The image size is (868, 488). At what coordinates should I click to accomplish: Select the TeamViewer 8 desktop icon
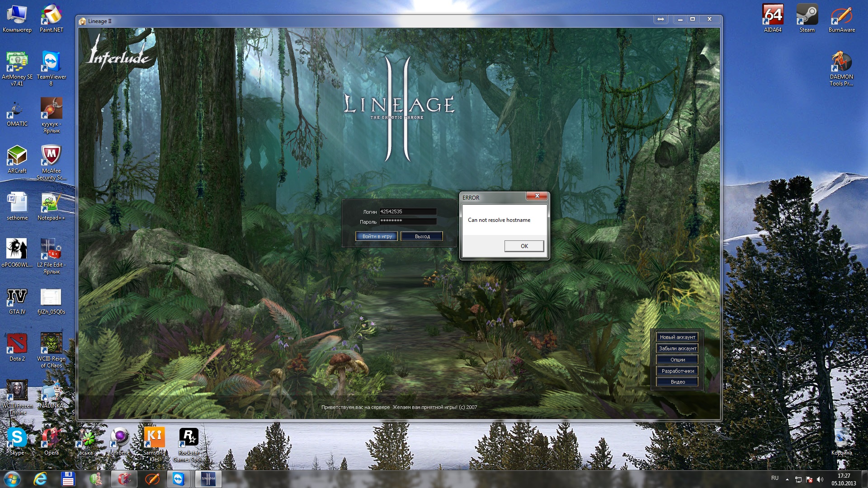click(x=52, y=69)
